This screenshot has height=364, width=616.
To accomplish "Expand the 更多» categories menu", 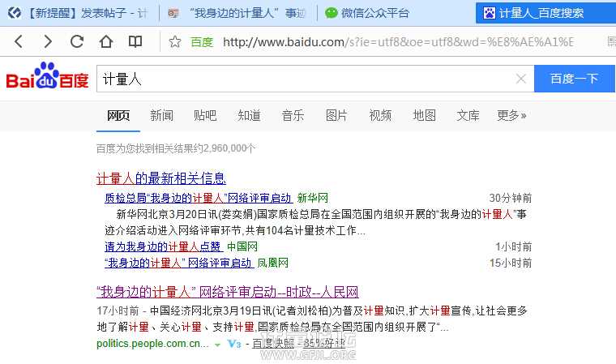I will click(511, 116).
